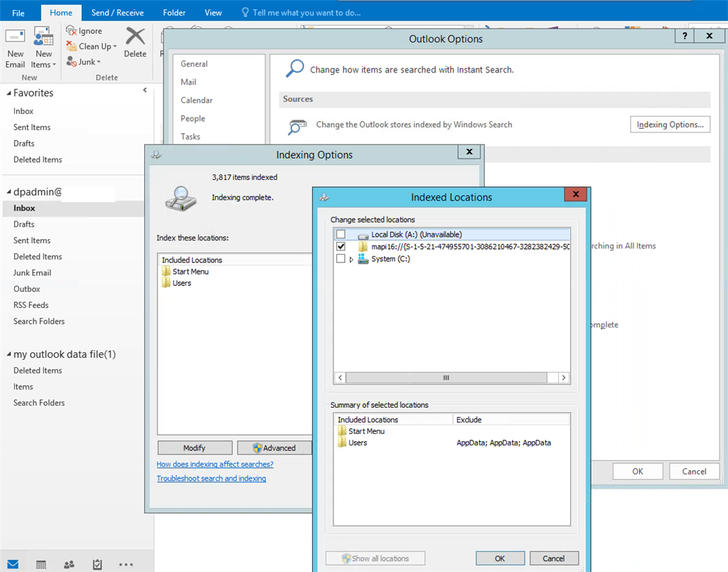Open Calendar view icon in navigation bar

pyautogui.click(x=41, y=564)
